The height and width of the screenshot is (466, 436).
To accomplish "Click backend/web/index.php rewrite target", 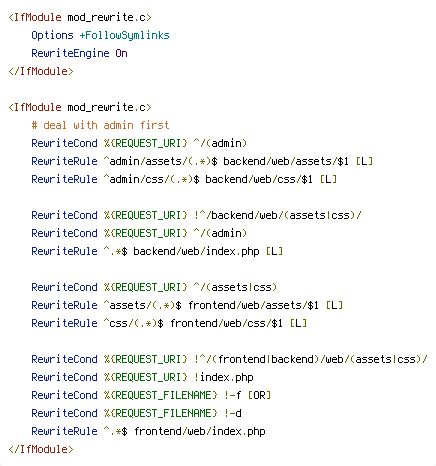I will [x=196, y=251].
